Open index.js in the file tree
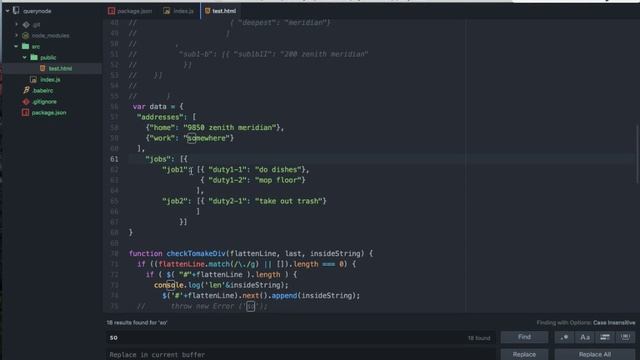 (50, 80)
